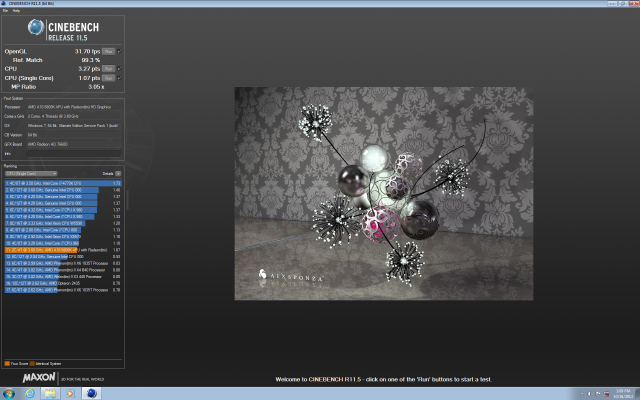Image resolution: width=640 pixels, height=400 pixels.
Task: Click the GFX Board field value
Action: [x=73, y=144]
